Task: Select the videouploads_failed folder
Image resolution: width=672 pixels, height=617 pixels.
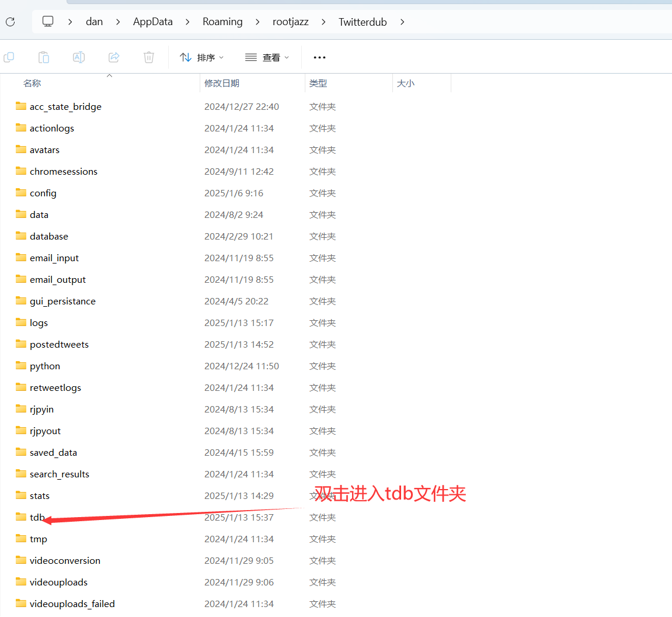Action: [72, 604]
